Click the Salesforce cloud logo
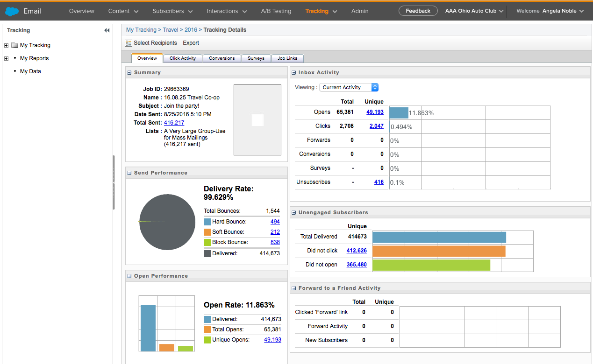 click(12, 11)
